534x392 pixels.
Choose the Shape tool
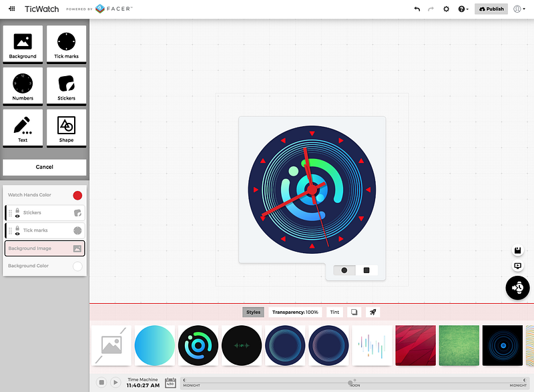point(66,128)
